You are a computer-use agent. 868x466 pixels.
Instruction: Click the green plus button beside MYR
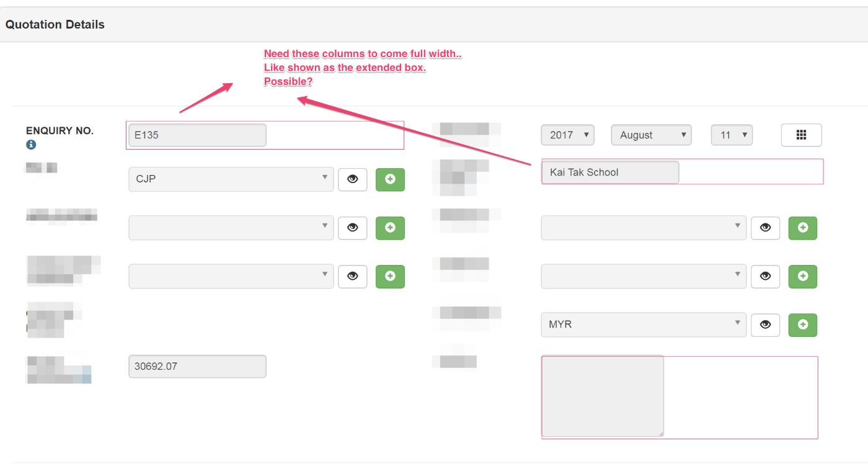click(x=802, y=325)
